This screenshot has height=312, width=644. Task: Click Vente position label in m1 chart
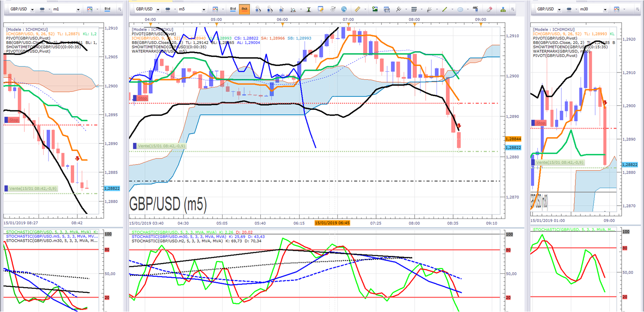[x=30, y=188]
